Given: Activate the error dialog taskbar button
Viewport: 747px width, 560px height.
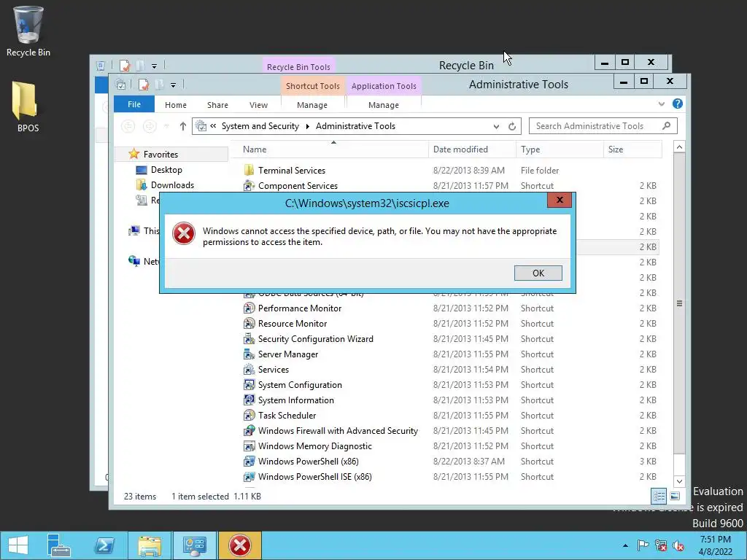Looking at the screenshot, I should point(239,545).
